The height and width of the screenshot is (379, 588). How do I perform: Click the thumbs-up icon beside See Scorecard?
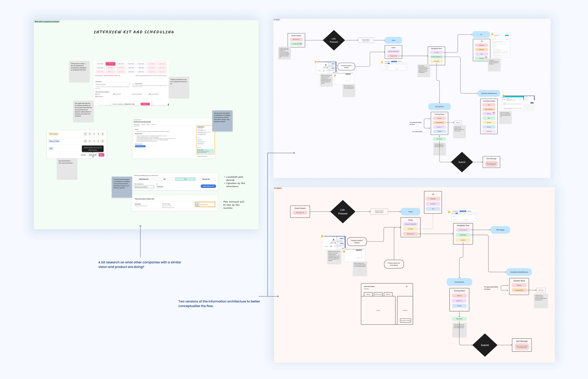[197, 205]
